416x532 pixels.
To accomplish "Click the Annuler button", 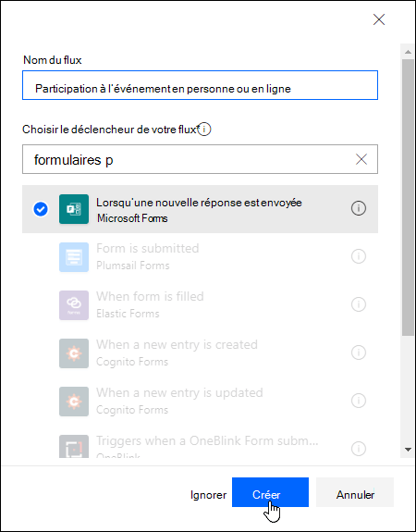I will pyautogui.click(x=355, y=492).
